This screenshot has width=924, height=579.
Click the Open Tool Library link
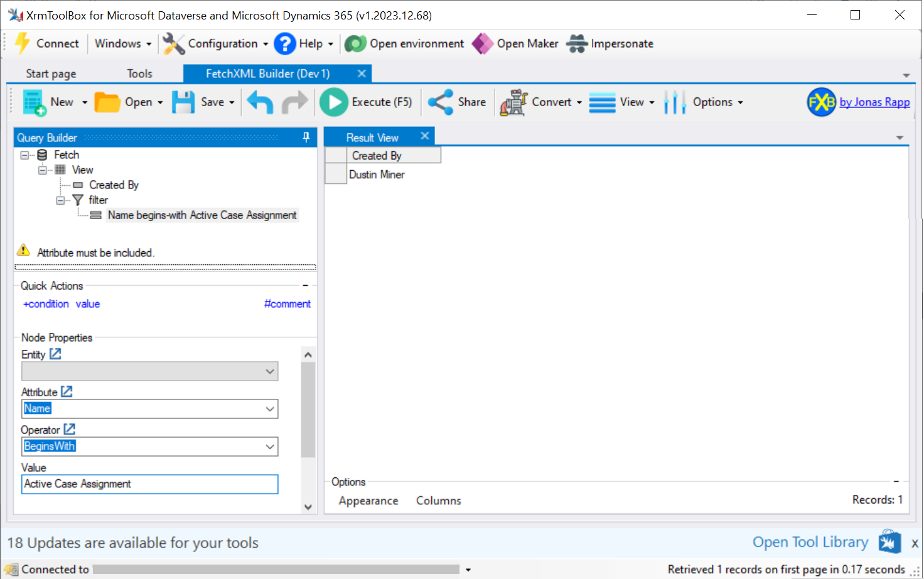coord(810,542)
